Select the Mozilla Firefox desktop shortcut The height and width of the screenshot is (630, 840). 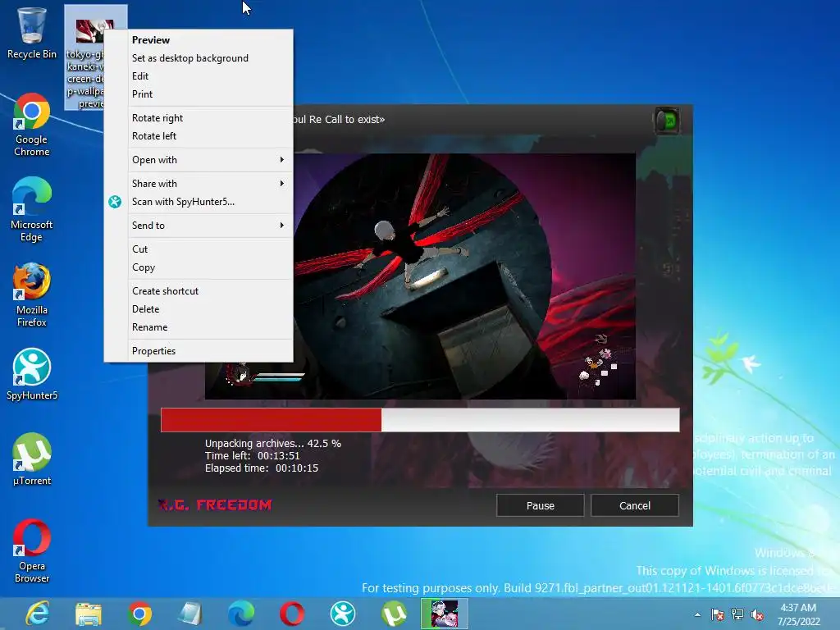click(32, 294)
